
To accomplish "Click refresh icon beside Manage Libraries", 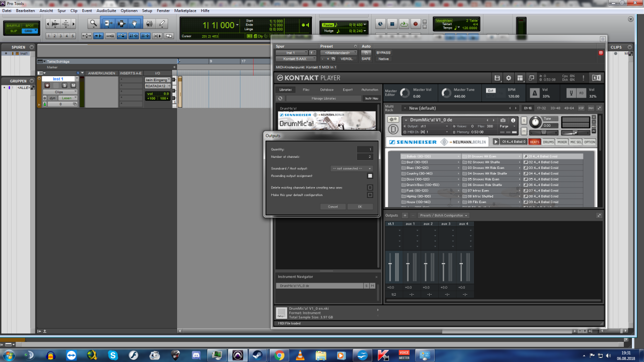I will click(280, 99).
